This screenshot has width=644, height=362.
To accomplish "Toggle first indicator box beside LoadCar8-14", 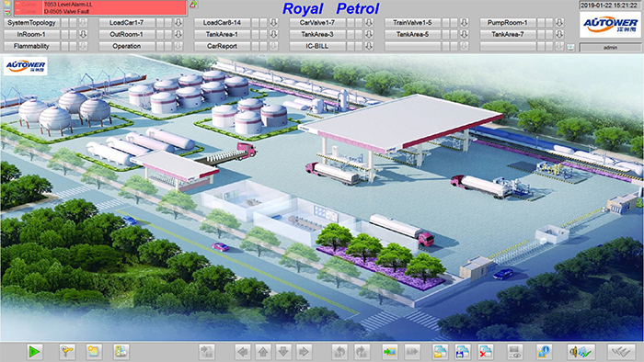I will pyautogui.click(x=256, y=23).
